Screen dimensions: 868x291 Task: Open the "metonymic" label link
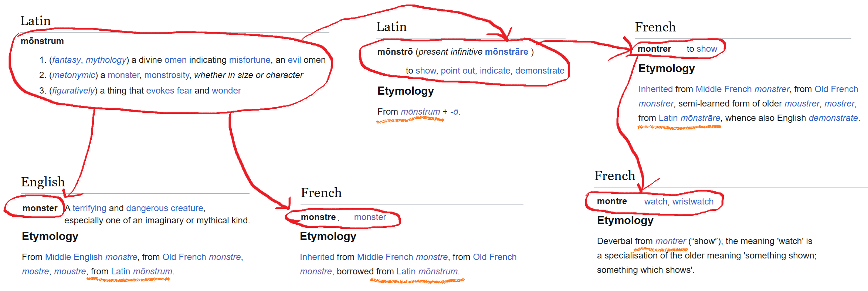(x=74, y=75)
